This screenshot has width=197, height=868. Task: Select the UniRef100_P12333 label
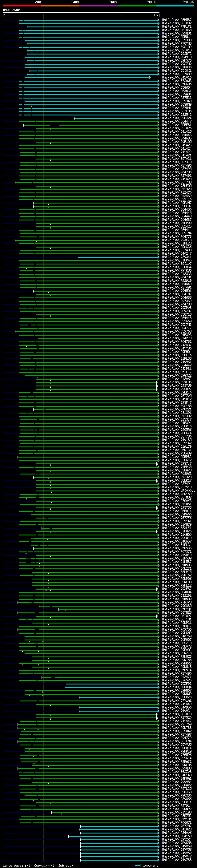[x=177, y=274]
